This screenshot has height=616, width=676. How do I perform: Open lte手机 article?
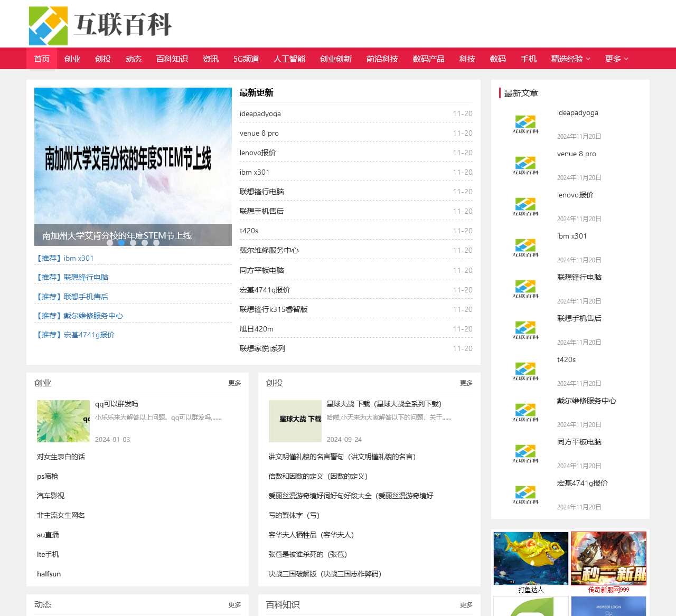pos(48,554)
